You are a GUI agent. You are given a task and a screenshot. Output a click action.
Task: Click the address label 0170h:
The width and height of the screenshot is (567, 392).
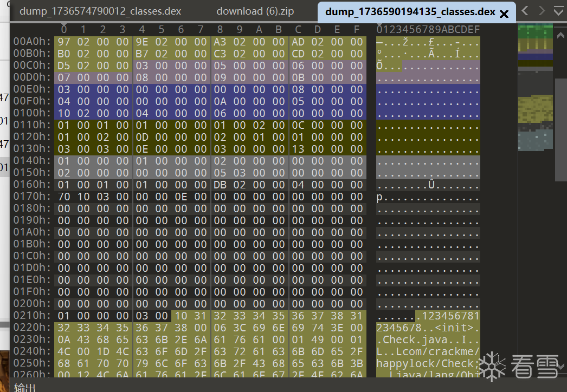point(32,197)
